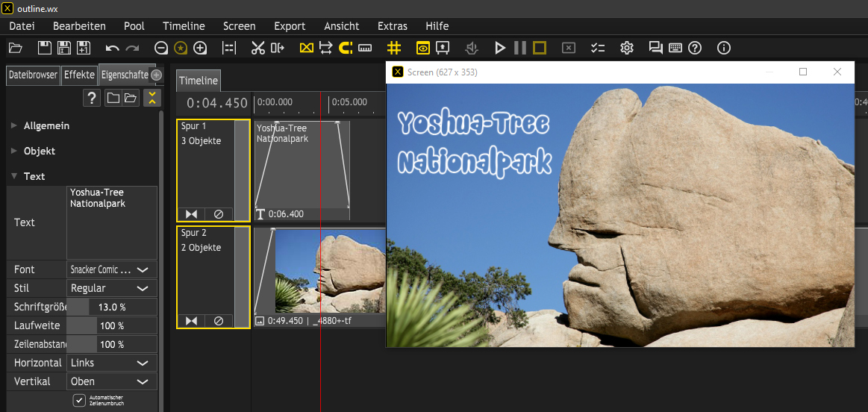The width and height of the screenshot is (868, 412).
Task: Open settings with the gear icon
Action: tap(627, 49)
